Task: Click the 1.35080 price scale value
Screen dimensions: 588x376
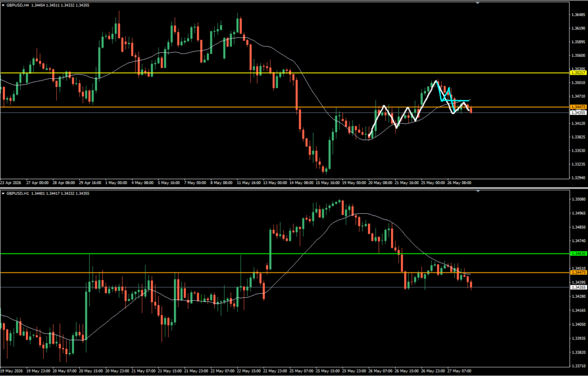Action: coord(578,199)
